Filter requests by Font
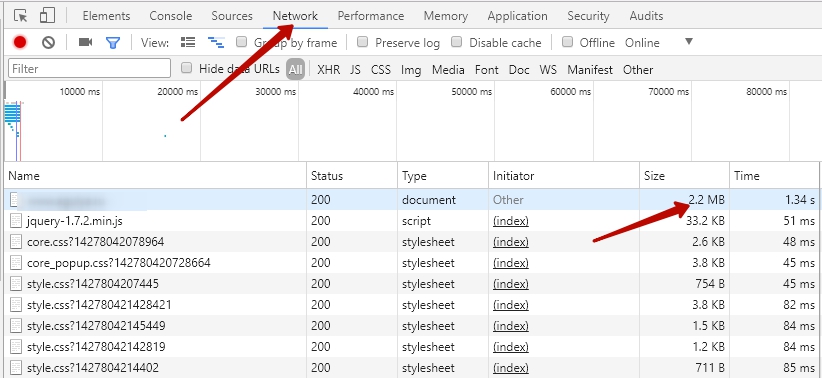The image size is (822, 378). 486,69
